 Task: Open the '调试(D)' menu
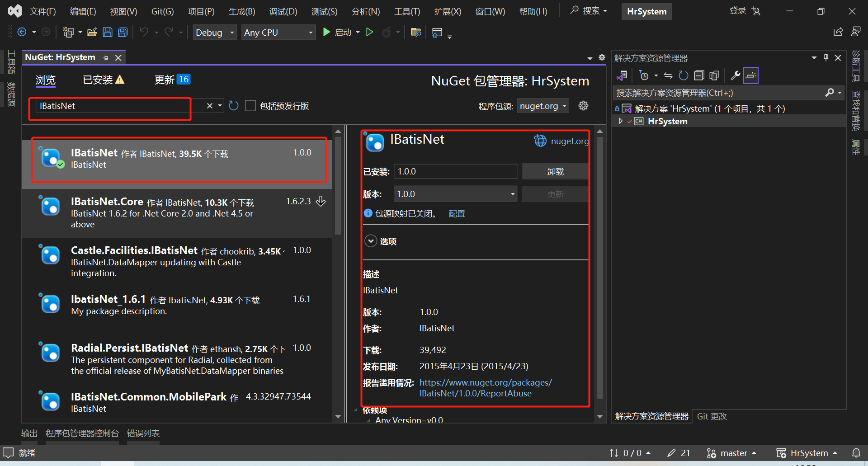tap(283, 11)
